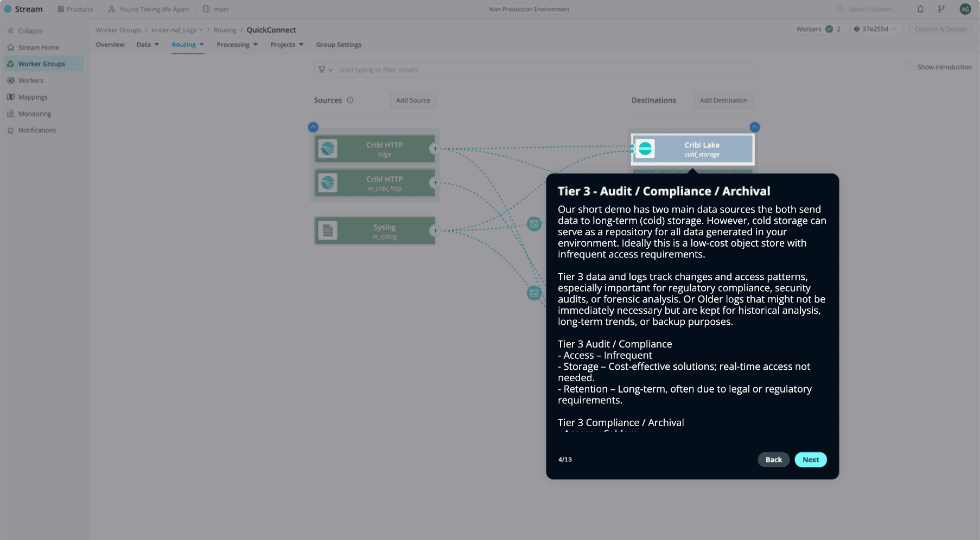Select the Workers sidebar icon
Image resolution: width=980 pixels, height=540 pixels.
11,80
